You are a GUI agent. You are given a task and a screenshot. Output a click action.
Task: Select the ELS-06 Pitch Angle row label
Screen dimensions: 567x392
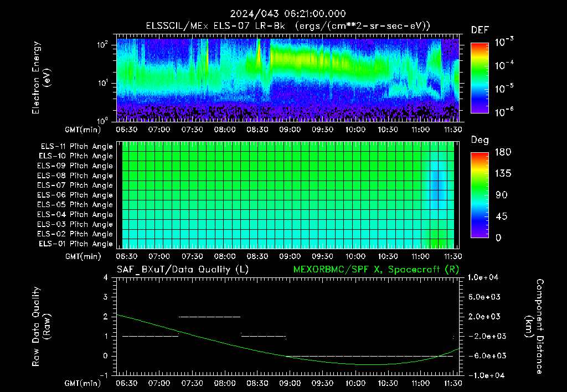(x=75, y=195)
